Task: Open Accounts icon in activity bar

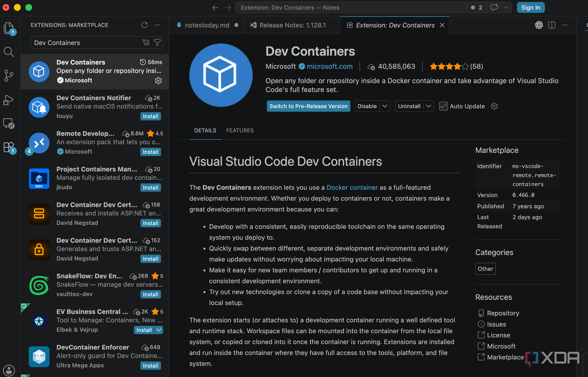Action: click(9, 370)
